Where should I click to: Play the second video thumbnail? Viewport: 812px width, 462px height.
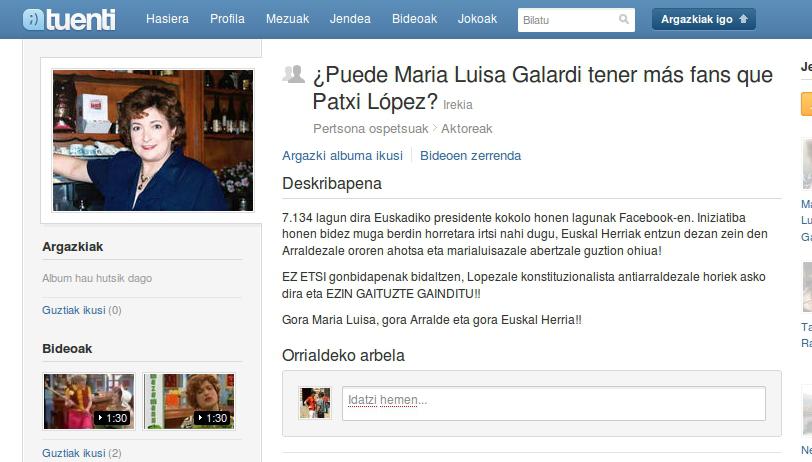click(x=189, y=401)
